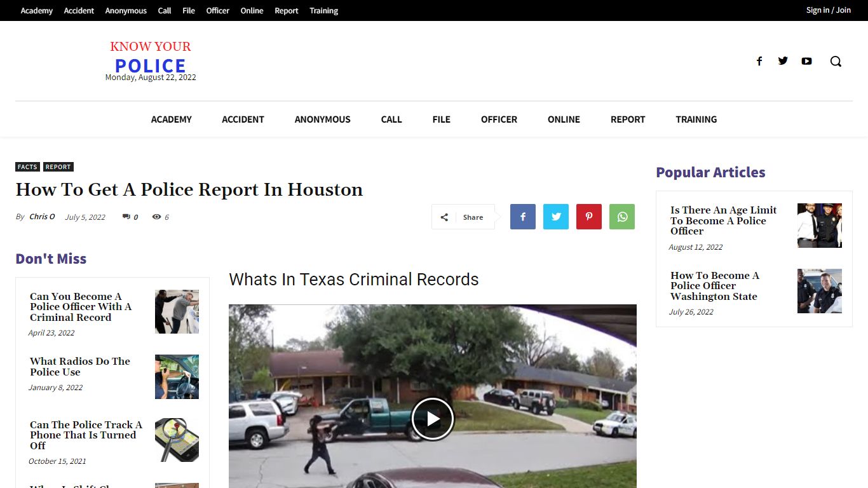Open Academy in top black bar
Viewport: 868px width, 488px height.
click(37, 10)
